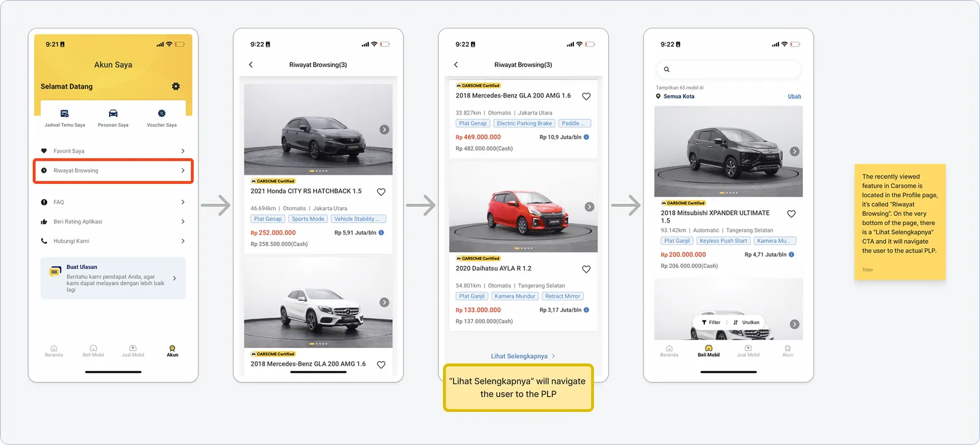The height and width of the screenshot is (445, 980).
Task: Click the Ubah link for city selection
Action: (794, 96)
